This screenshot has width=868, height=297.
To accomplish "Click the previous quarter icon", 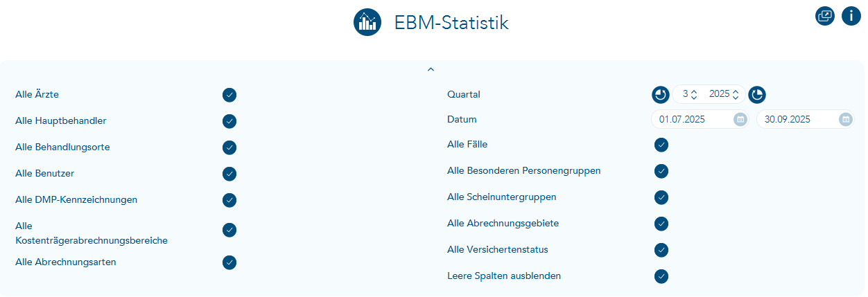I will click(x=661, y=94).
